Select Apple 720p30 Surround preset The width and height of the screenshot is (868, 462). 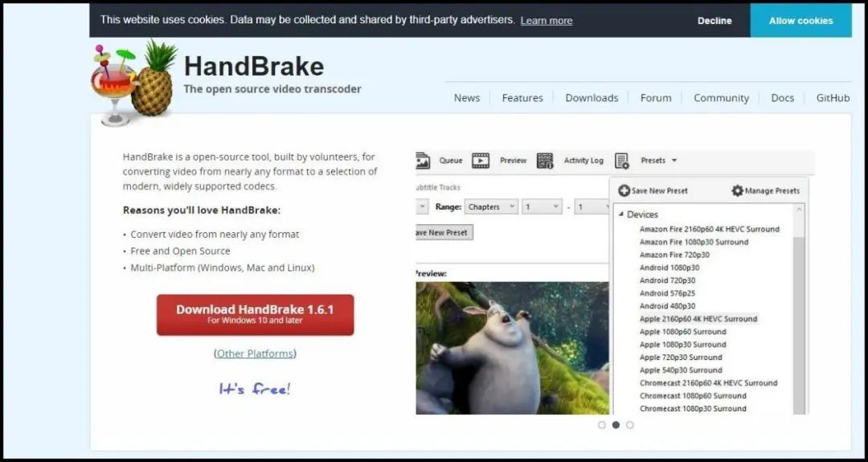tap(681, 357)
